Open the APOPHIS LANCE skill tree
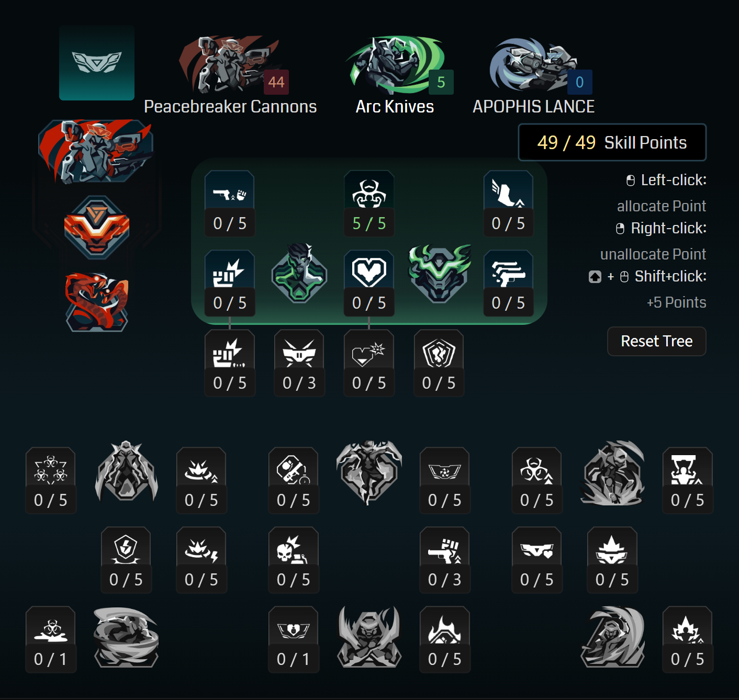 point(533,75)
